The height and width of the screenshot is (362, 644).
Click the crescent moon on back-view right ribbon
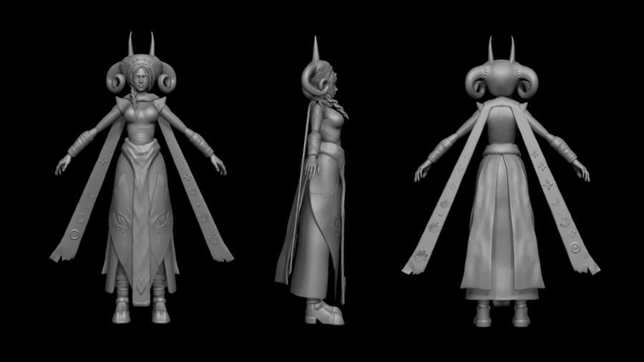pos(565,222)
